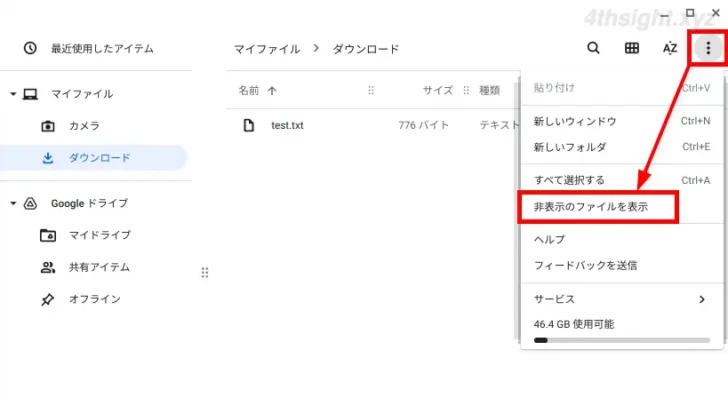
Task: Click the storage usage progress bar
Action: (x=622, y=340)
